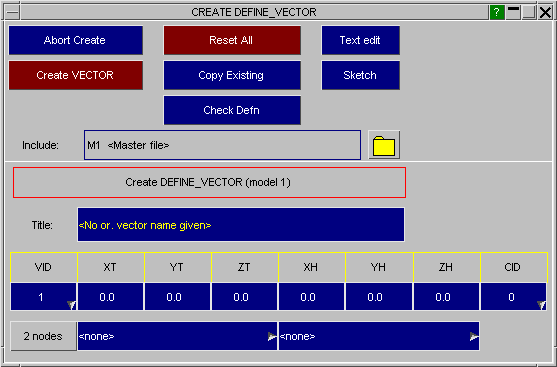The image size is (557, 367).
Task: Expand the first node selection arrow
Action: (272, 336)
